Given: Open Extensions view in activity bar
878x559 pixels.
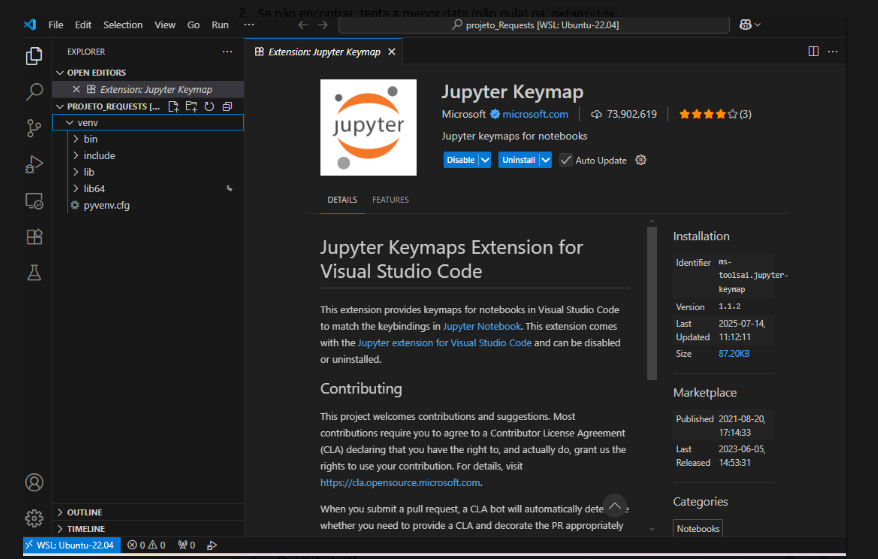Looking at the screenshot, I should pos(34,237).
